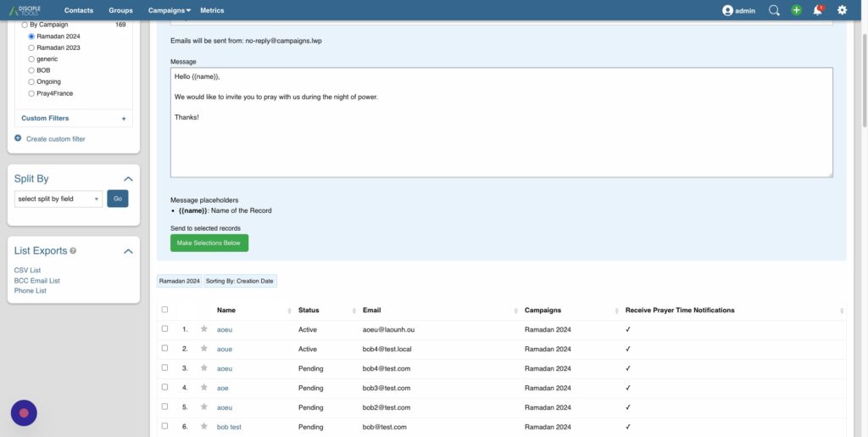
Task: Click the List Exports help question icon
Action: [73, 251]
